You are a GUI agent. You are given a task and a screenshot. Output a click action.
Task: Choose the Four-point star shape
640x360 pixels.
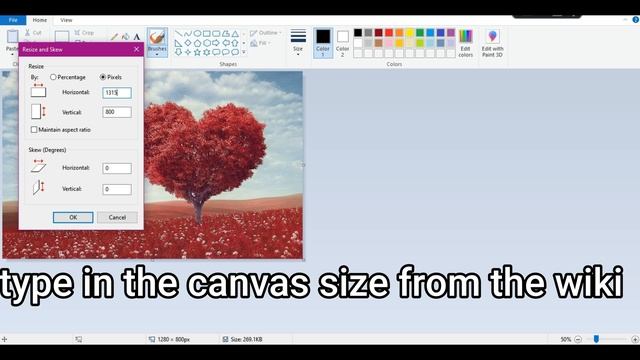188,52
